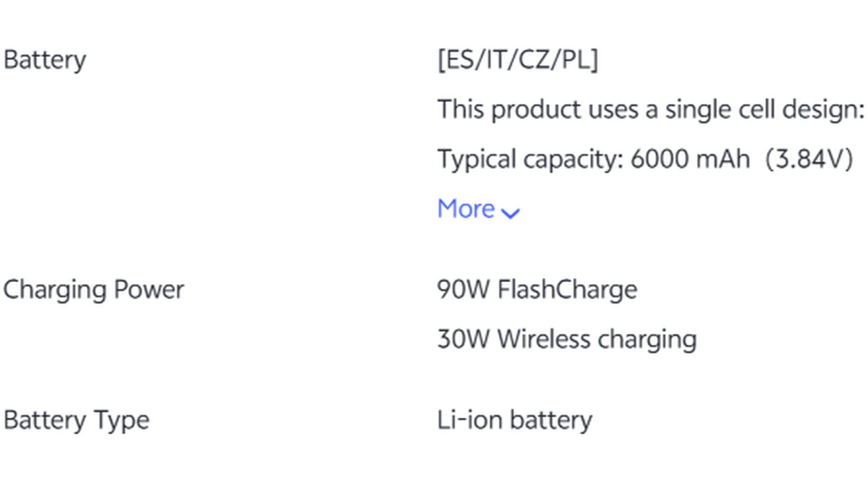Click the chevron arrow beside More
This screenshot has height=483, width=868.
pyautogui.click(x=510, y=213)
